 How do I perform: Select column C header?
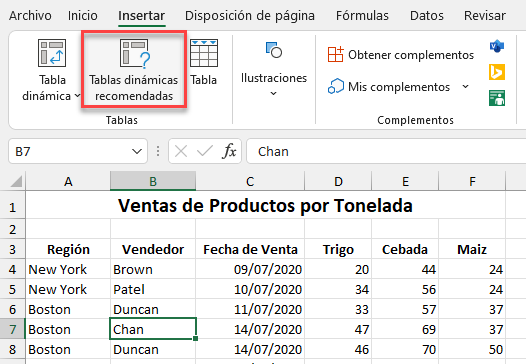tap(250, 181)
